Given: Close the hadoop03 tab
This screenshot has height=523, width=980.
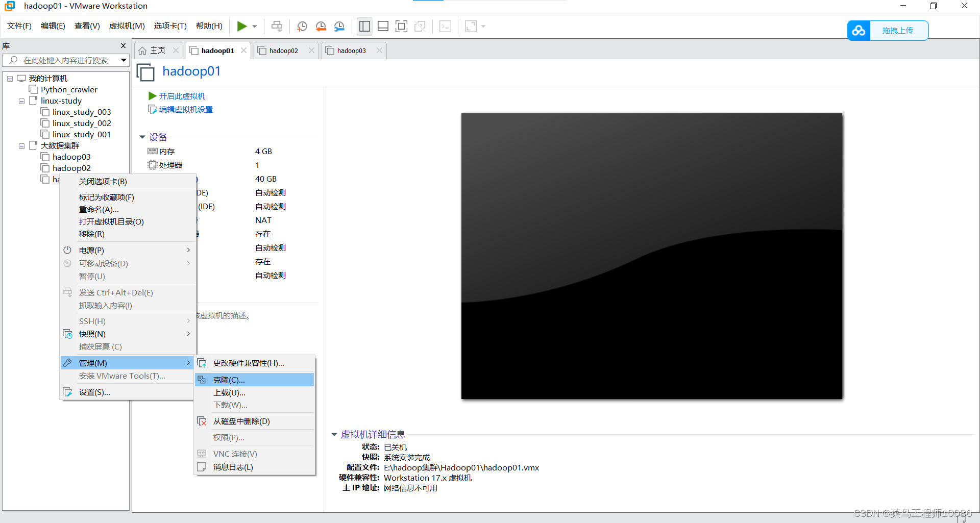Looking at the screenshot, I should click(x=379, y=51).
